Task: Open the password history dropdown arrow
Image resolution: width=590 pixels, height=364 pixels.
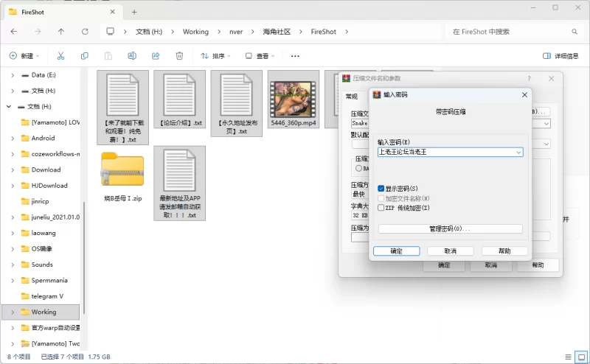Action: [519, 153]
